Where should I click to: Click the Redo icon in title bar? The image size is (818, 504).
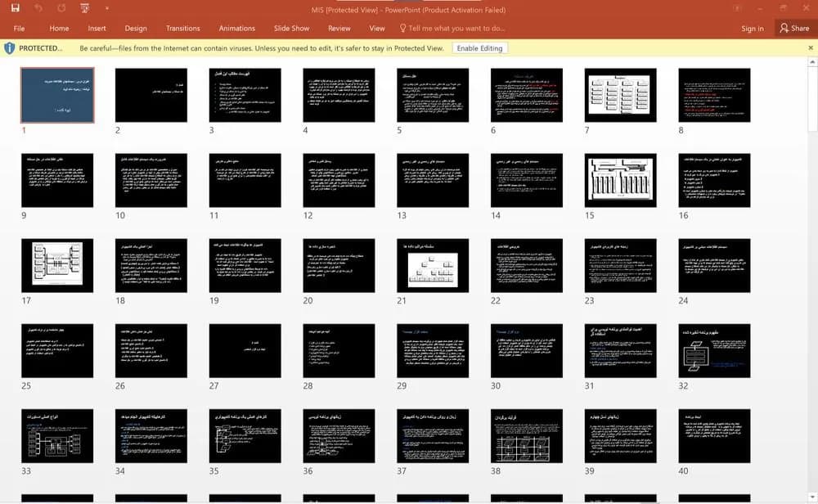pos(61,8)
